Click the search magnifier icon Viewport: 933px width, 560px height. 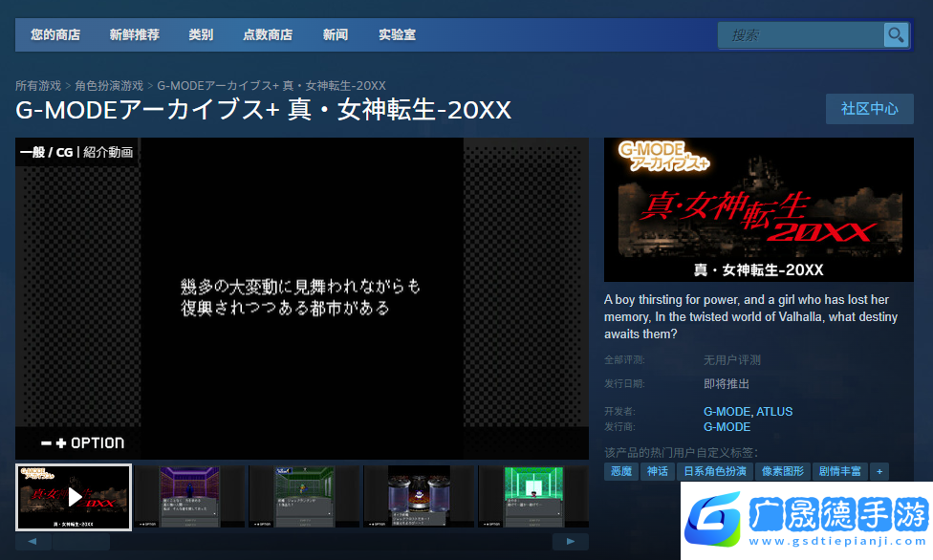pyautogui.click(x=896, y=35)
